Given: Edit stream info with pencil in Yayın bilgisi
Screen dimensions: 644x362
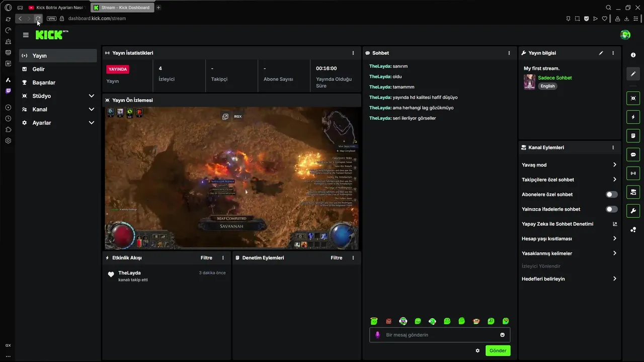Looking at the screenshot, I should tap(601, 53).
